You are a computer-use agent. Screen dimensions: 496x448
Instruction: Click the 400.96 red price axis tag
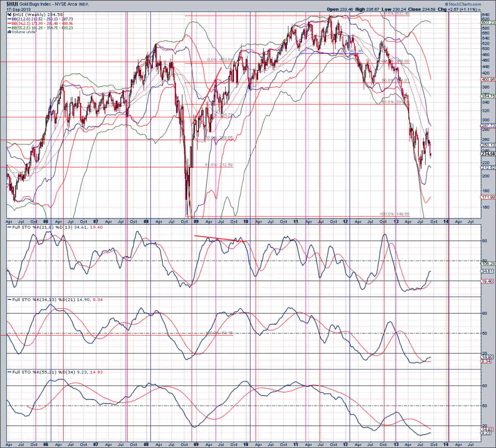(x=488, y=79)
